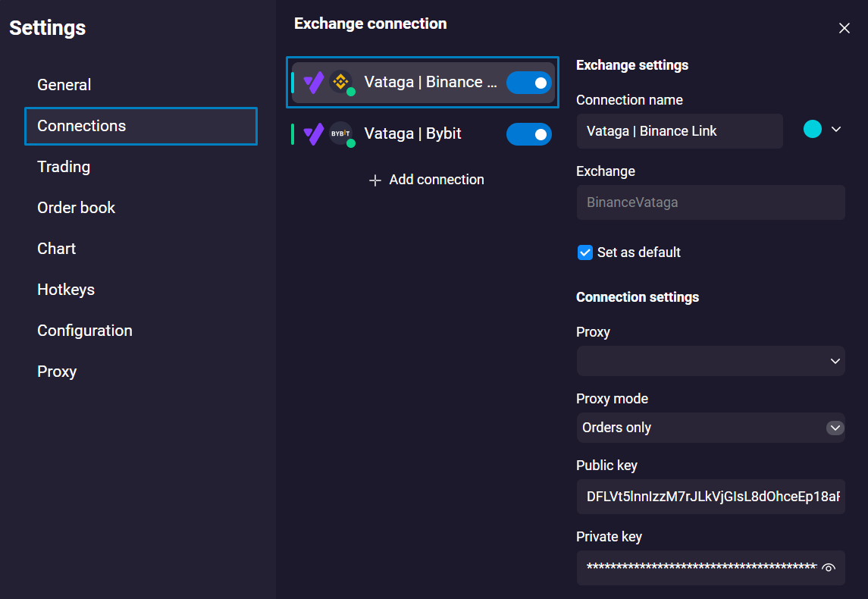Open the Proxy section in the sidebar
This screenshot has width=868, height=599.
coord(57,372)
